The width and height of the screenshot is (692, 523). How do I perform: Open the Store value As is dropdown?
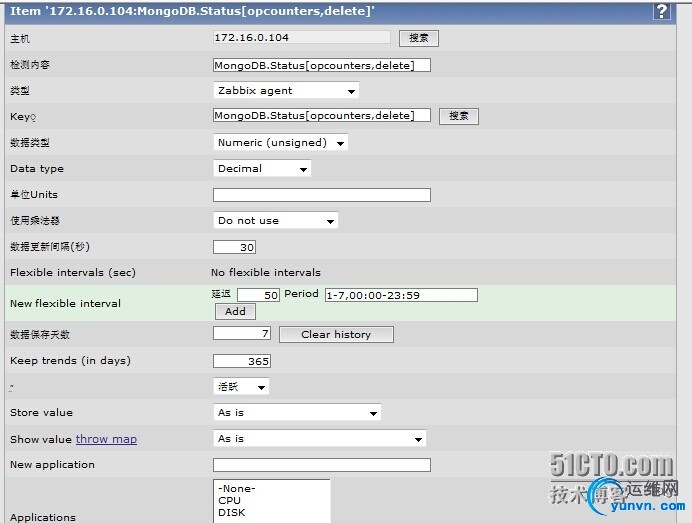pos(297,413)
